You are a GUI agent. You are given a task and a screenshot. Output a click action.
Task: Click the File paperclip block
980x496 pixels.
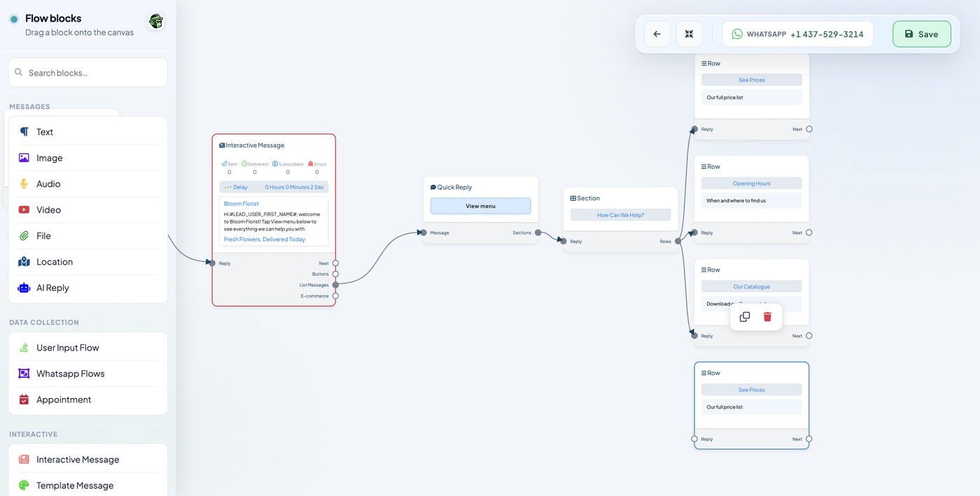point(88,236)
